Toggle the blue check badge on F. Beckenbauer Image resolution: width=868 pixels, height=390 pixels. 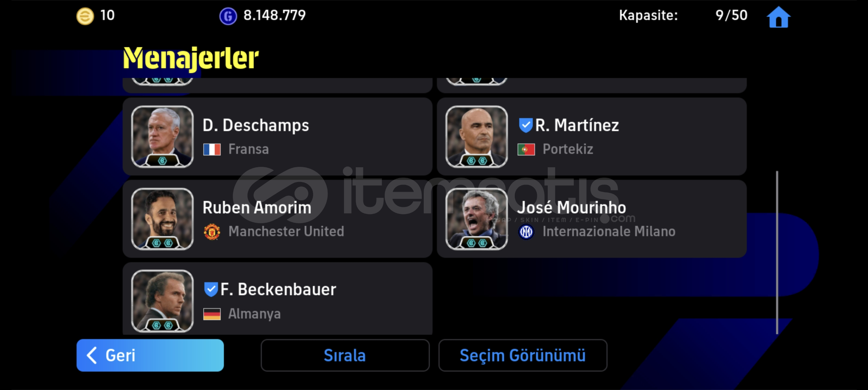click(211, 289)
